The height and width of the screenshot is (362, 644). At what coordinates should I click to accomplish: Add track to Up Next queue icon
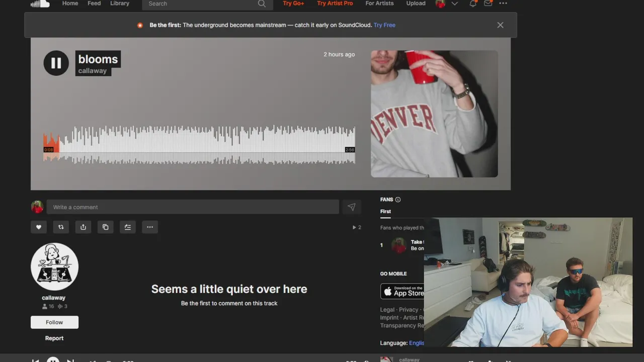128,227
